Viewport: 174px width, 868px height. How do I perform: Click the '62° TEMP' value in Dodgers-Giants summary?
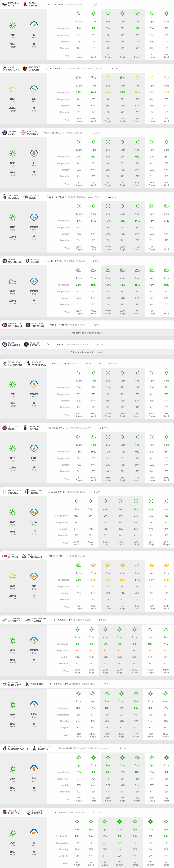coord(13,651)
